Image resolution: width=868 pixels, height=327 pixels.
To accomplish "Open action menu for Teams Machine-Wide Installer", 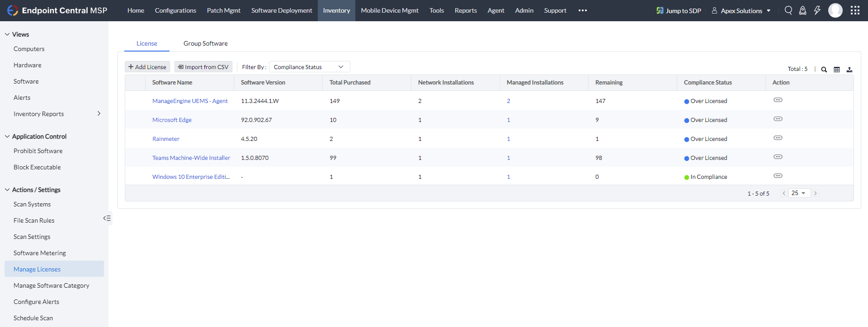I will tap(778, 157).
